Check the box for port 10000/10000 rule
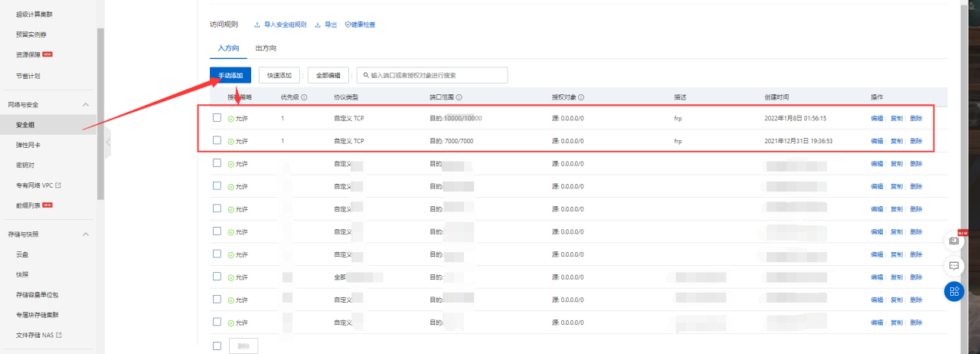This screenshot has width=980, height=354. click(217, 118)
